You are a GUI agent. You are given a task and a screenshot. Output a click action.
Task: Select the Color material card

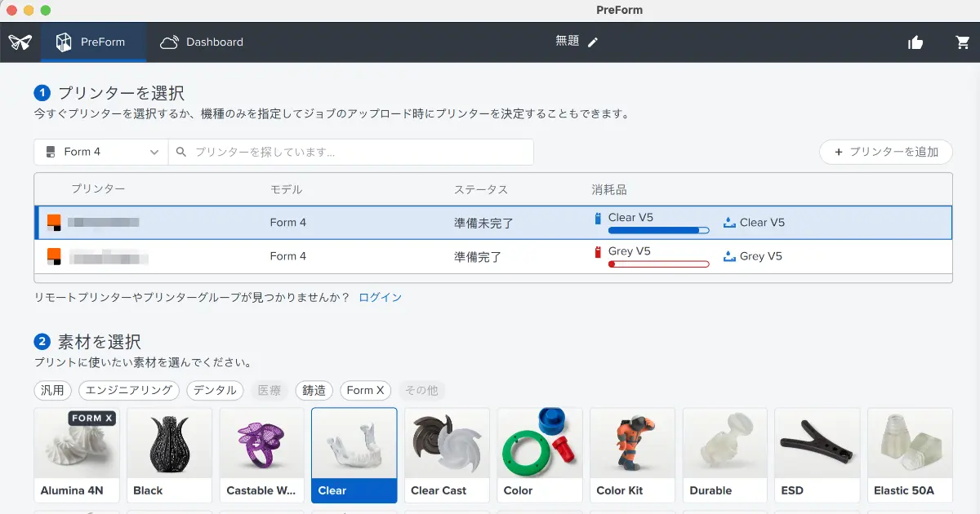point(540,455)
